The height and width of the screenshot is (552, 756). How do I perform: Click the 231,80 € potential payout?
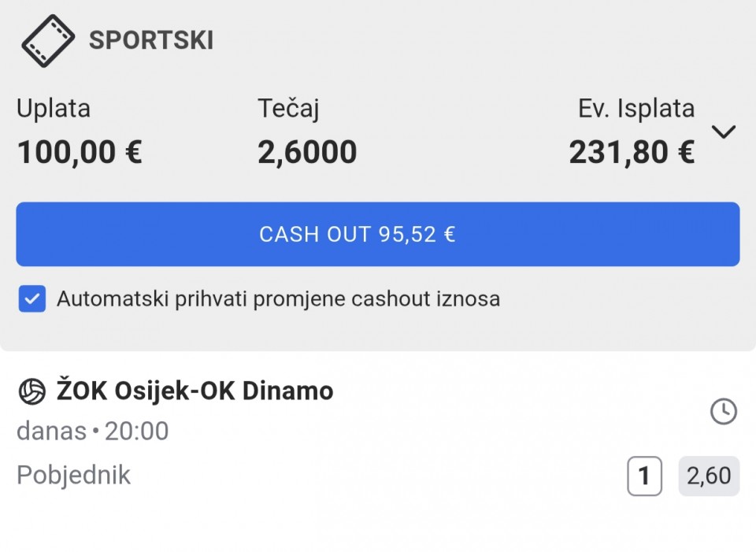pyautogui.click(x=632, y=153)
